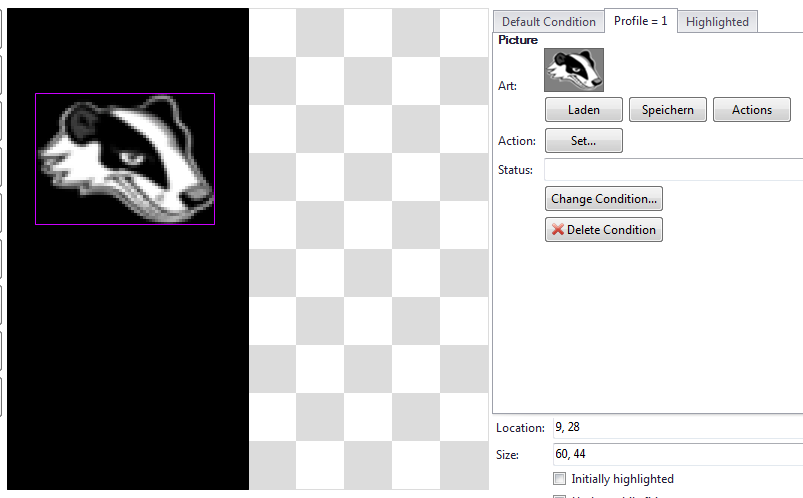Click the Set... action button
This screenshot has height=498, width=803.
[583, 141]
